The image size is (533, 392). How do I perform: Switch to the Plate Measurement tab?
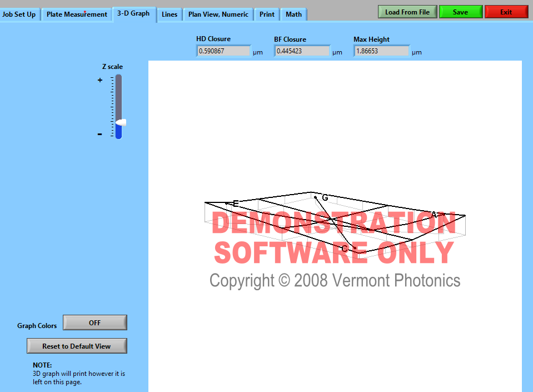point(77,14)
